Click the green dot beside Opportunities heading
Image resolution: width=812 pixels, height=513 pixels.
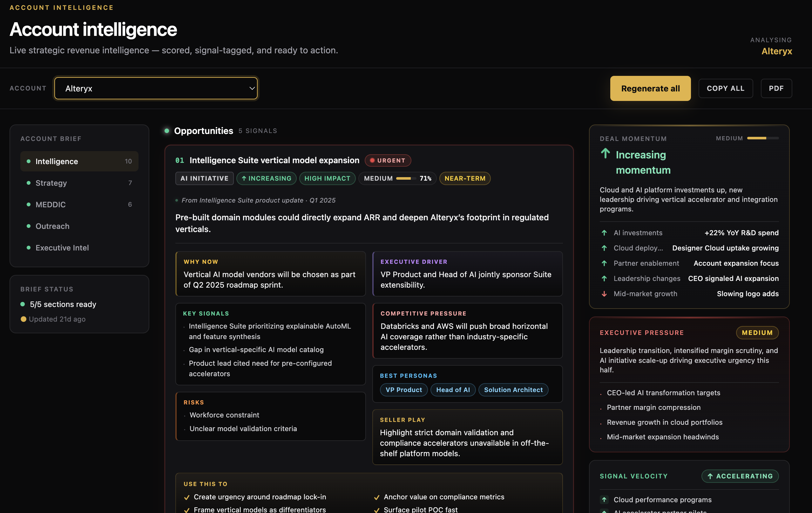166,130
